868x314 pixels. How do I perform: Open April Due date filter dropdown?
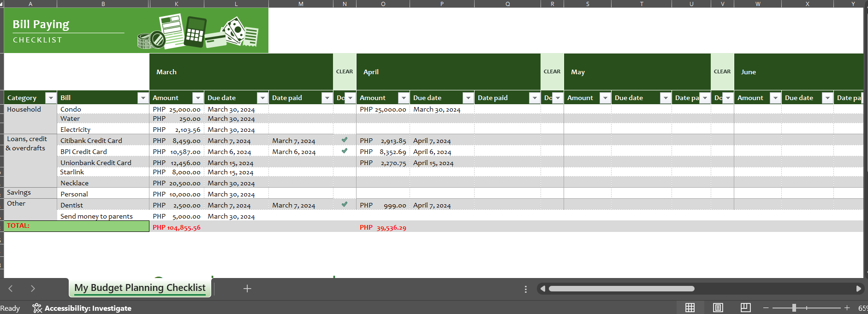click(468, 98)
